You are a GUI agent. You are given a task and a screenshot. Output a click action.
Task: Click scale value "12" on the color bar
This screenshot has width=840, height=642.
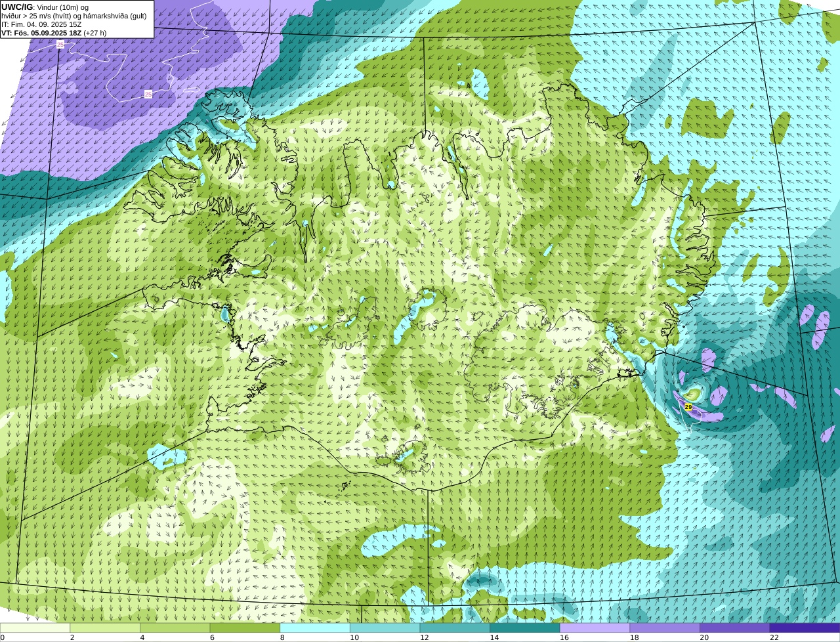point(425,637)
